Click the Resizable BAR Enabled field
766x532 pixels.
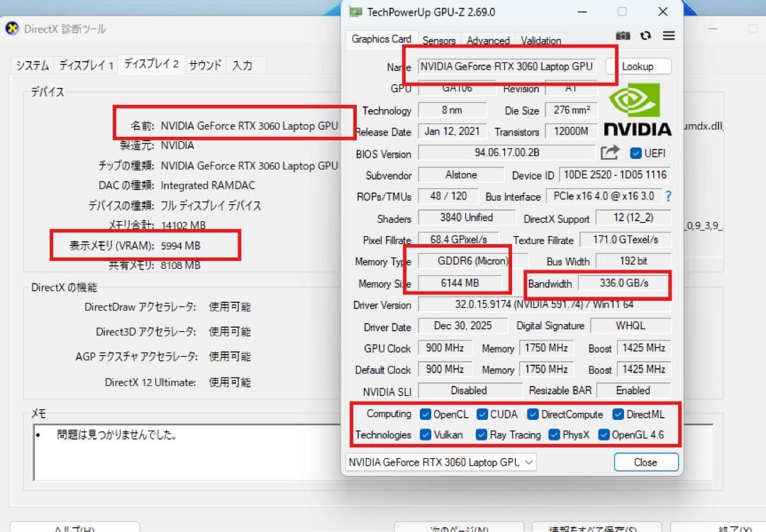pyautogui.click(x=633, y=391)
